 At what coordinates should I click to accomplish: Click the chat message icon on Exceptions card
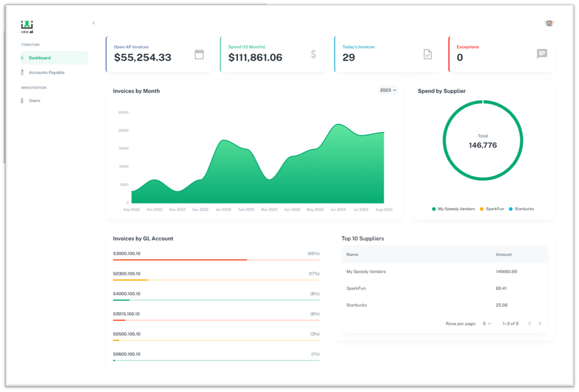(x=542, y=54)
